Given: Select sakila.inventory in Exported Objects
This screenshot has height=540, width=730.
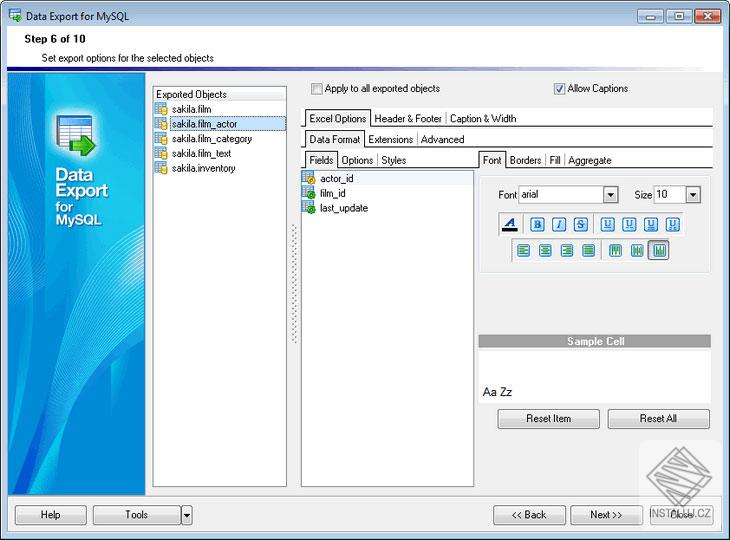Looking at the screenshot, I should (203, 168).
